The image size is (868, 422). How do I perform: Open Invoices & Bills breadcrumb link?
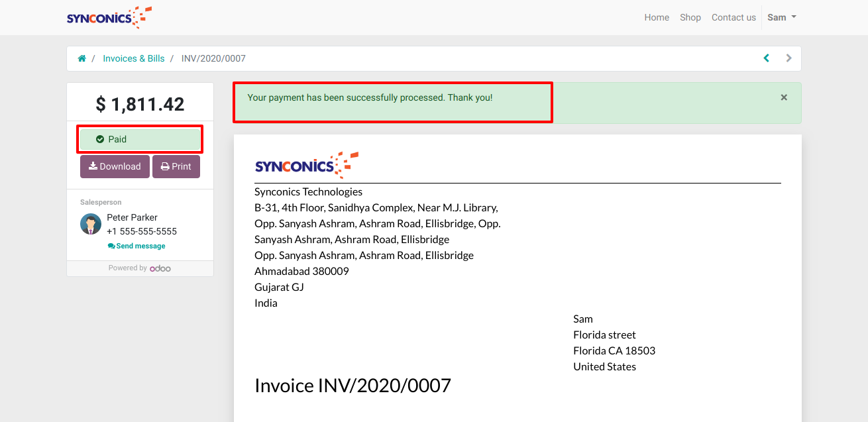tap(133, 58)
